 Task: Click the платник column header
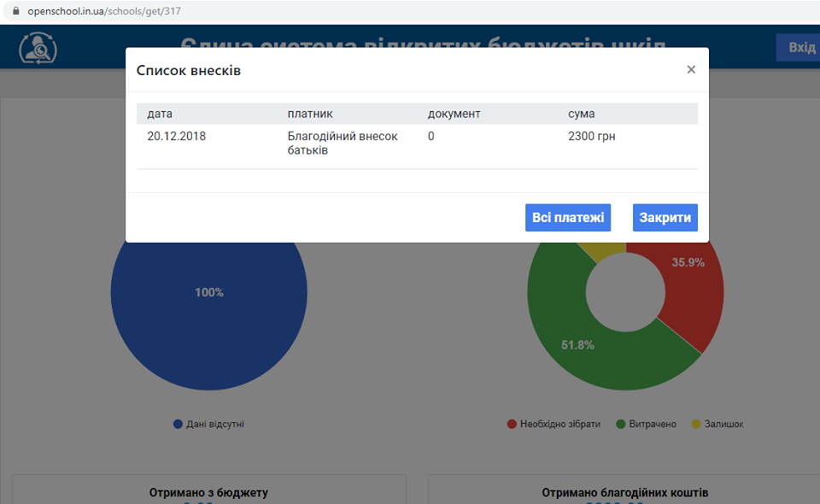coord(310,114)
